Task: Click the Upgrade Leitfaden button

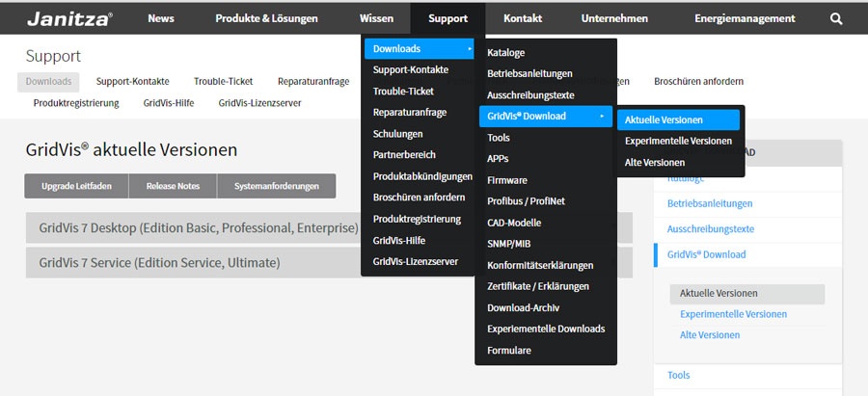Action: (76, 186)
